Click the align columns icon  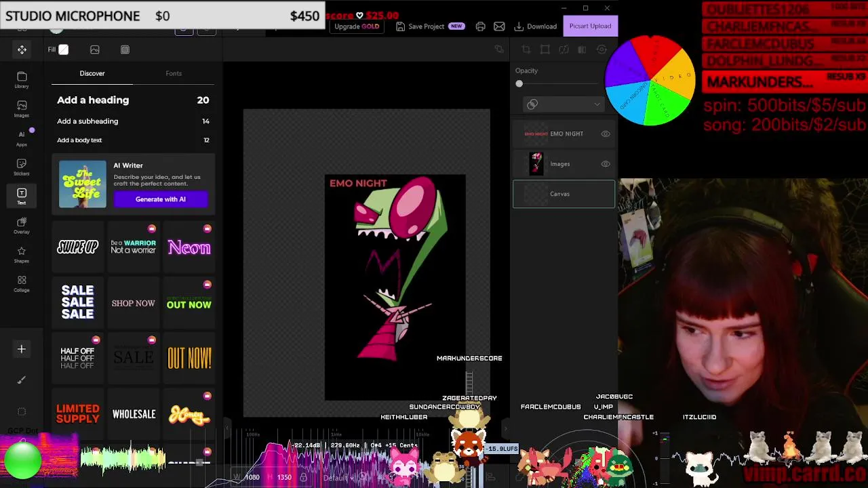[x=582, y=49]
